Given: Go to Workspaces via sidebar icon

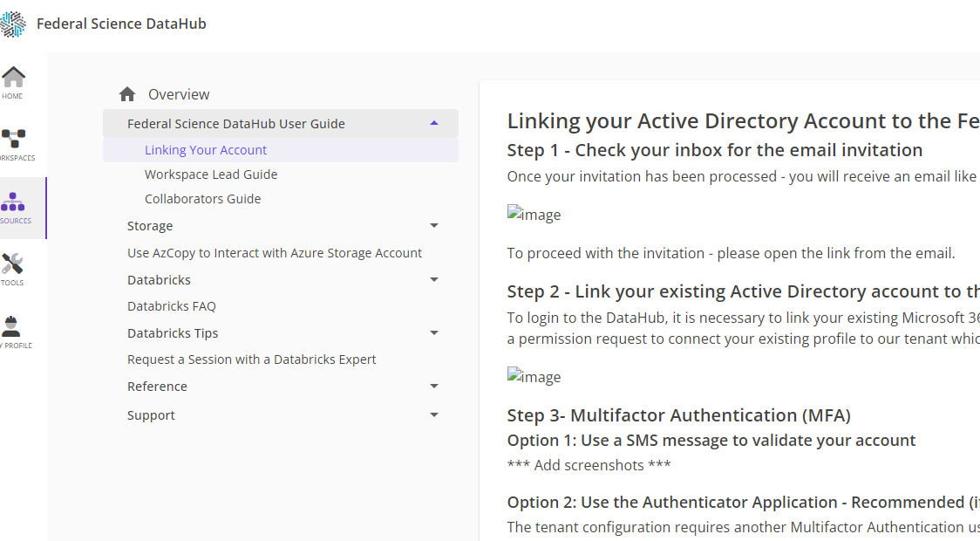Looking at the screenshot, I should pyautogui.click(x=13, y=138).
